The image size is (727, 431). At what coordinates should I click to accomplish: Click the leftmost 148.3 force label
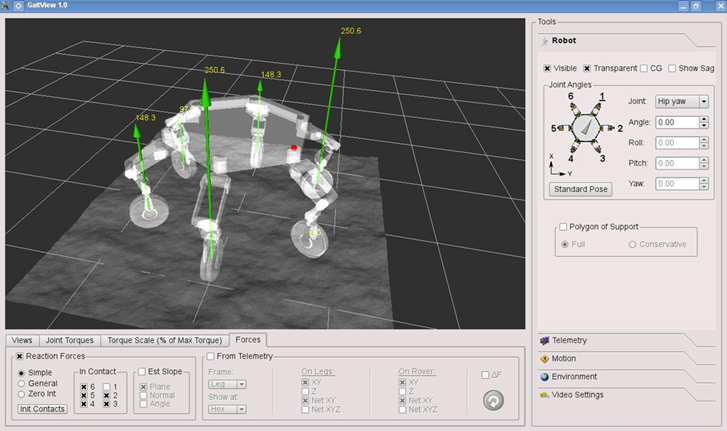(x=146, y=118)
